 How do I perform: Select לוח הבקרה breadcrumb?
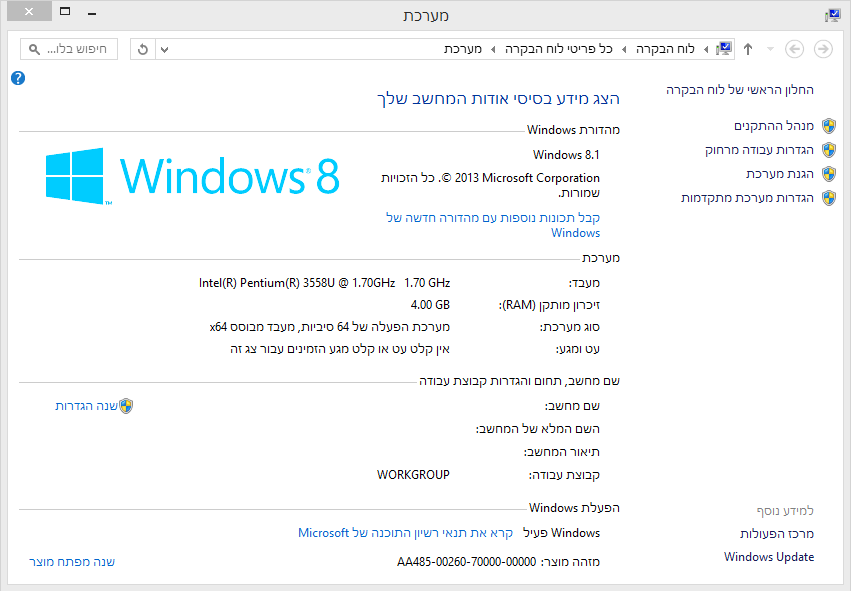click(665, 49)
